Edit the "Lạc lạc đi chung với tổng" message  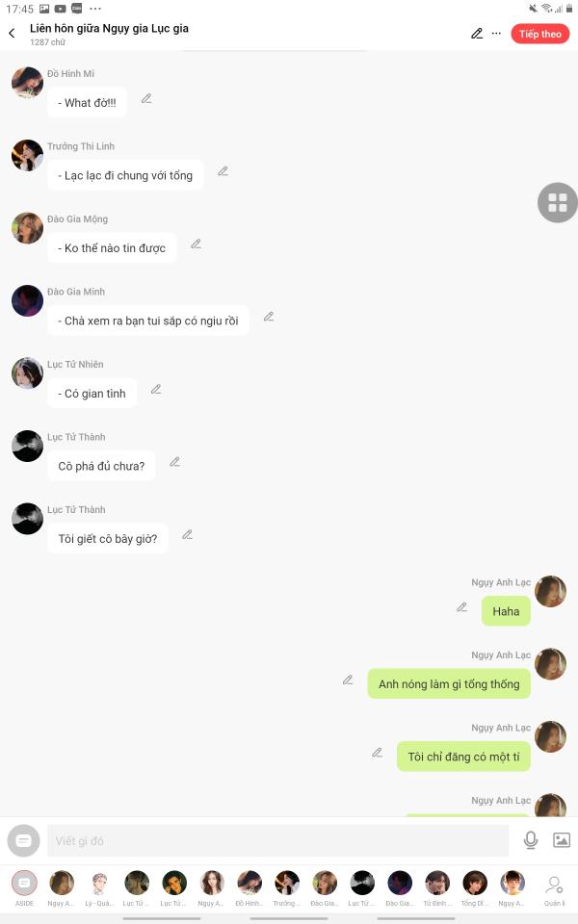pyautogui.click(x=223, y=171)
